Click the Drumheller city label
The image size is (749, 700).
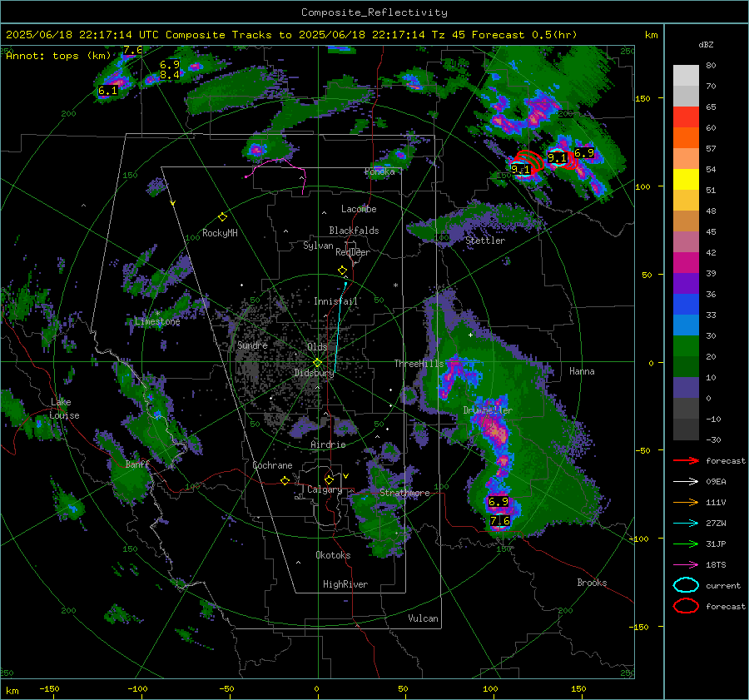coord(488,410)
